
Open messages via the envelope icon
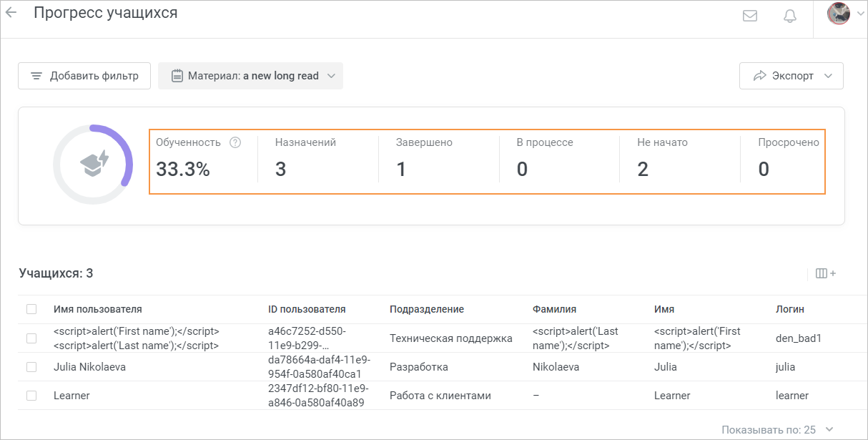750,16
